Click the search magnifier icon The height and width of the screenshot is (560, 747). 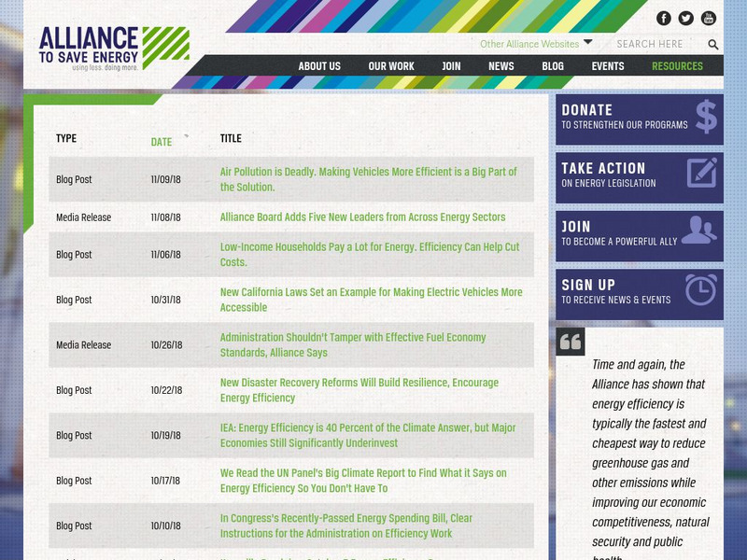click(x=712, y=44)
